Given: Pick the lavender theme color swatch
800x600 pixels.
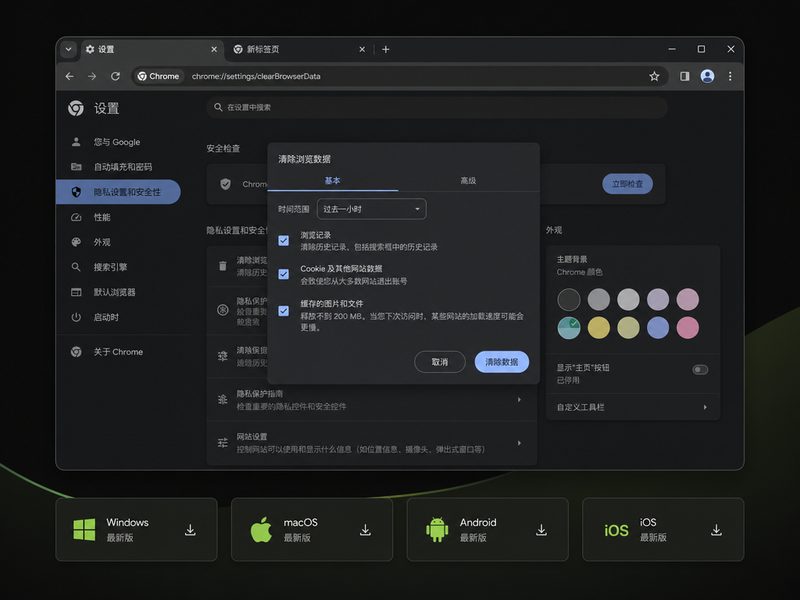Looking at the screenshot, I should [658, 299].
